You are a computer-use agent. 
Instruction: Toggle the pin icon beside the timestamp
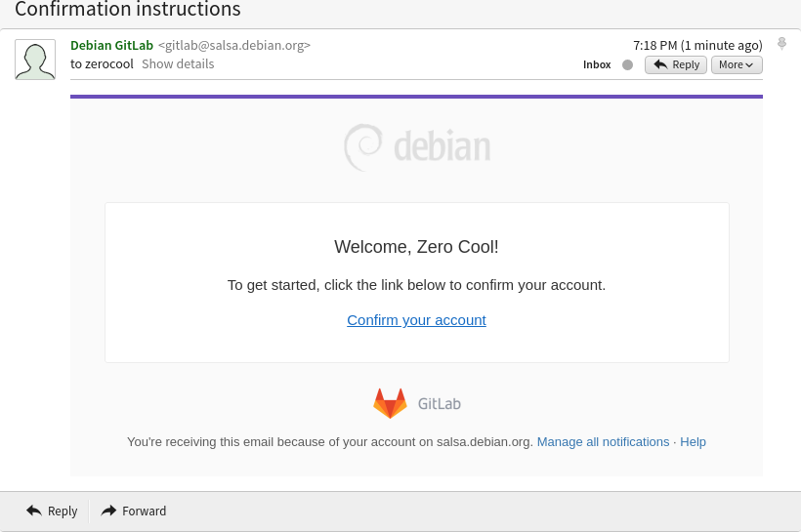pyautogui.click(x=781, y=44)
